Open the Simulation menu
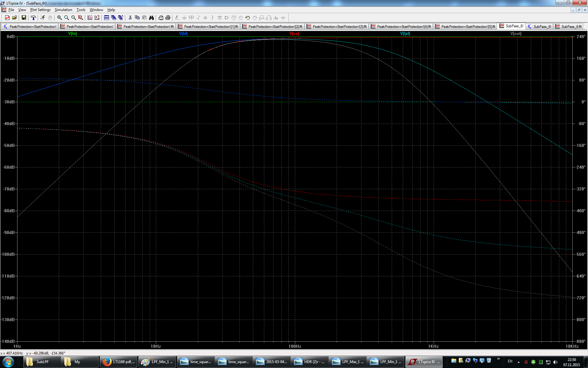Image resolution: width=588 pixels, height=368 pixels. (x=63, y=10)
